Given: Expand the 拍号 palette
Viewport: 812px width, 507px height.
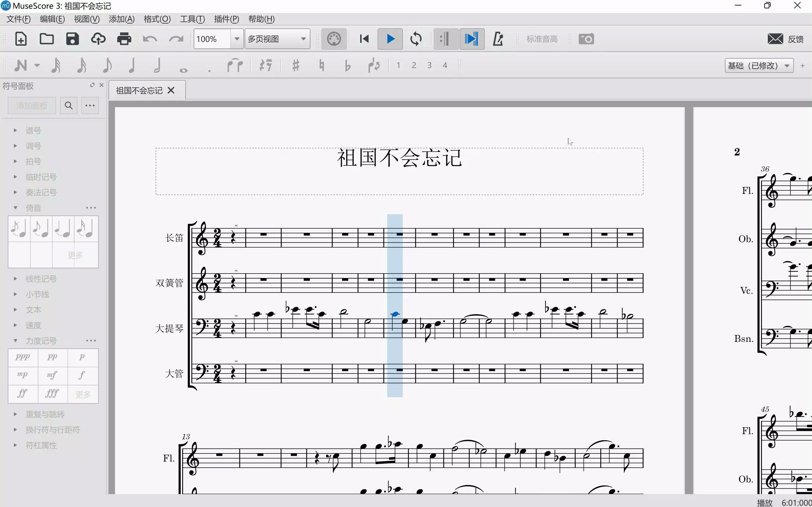Looking at the screenshot, I should point(15,161).
